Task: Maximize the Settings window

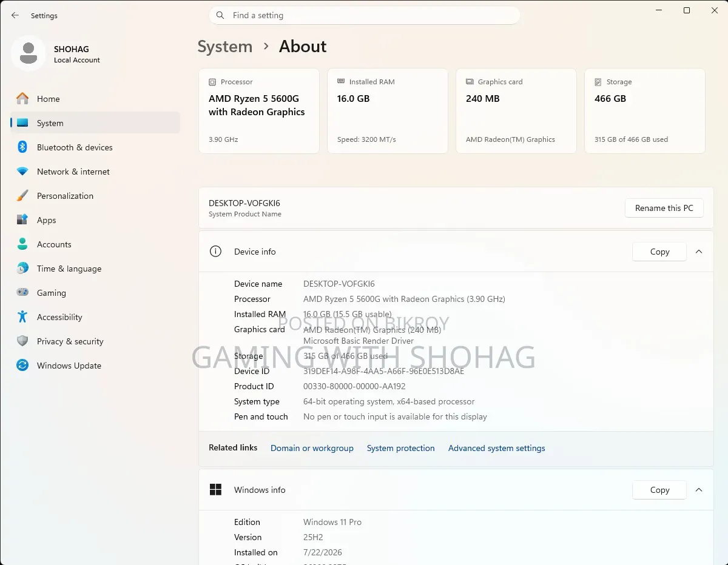Action: point(687,10)
